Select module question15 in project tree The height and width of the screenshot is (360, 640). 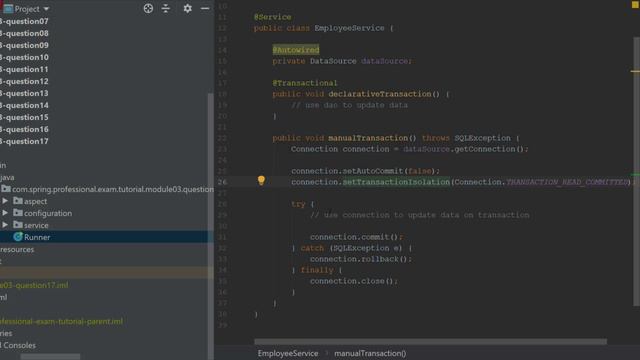tap(24, 117)
